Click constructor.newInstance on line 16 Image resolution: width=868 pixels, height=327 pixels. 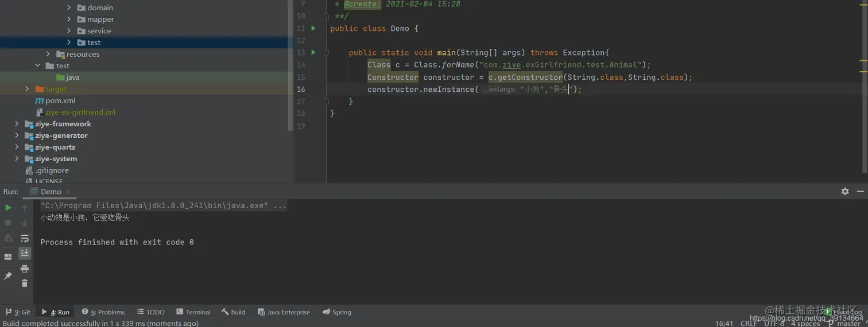coord(421,89)
